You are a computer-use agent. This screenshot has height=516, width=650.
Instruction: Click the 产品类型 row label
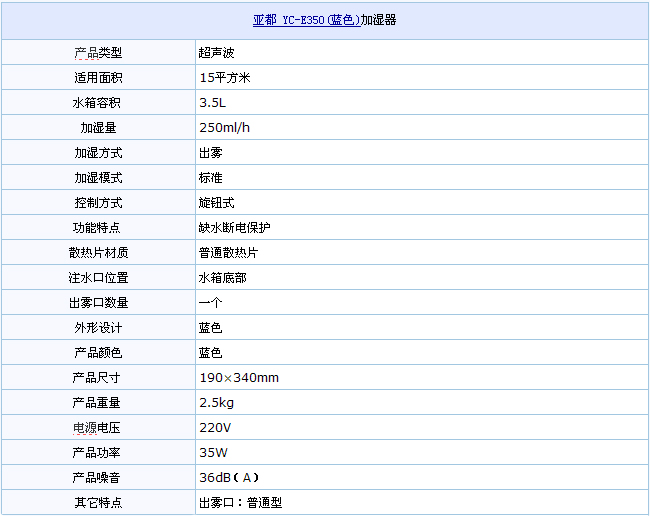point(98,52)
